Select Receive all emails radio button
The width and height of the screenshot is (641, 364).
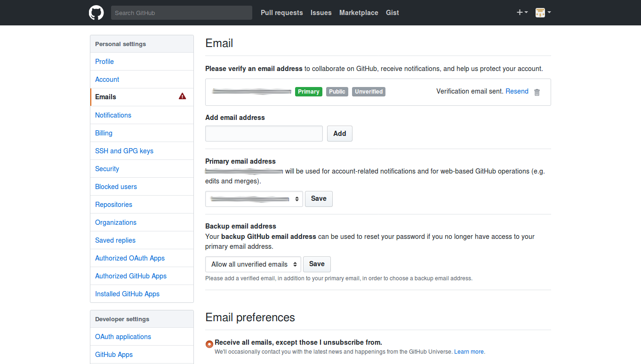209,344
